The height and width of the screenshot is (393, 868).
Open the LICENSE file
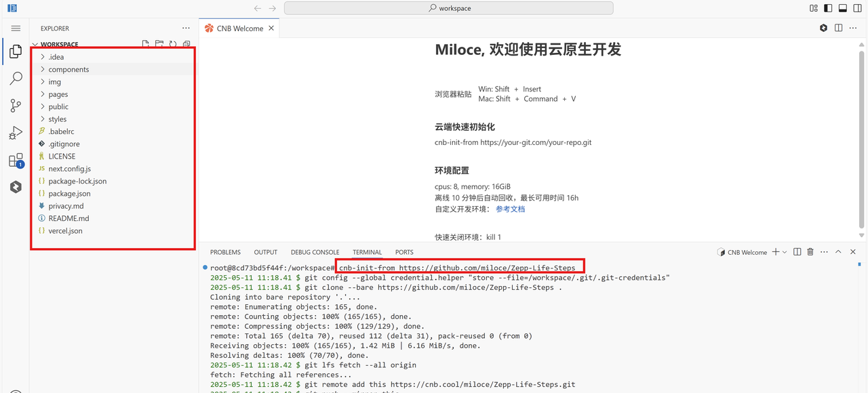point(113,157)
